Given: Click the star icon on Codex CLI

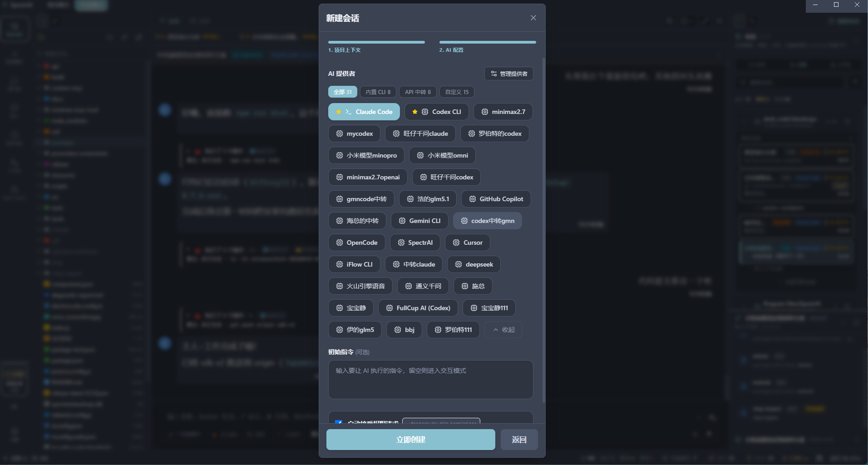Looking at the screenshot, I should (x=414, y=112).
